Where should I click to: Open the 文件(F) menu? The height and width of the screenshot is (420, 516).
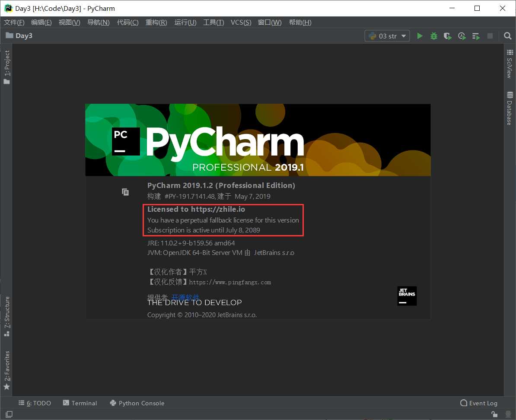(x=14, y=22)
